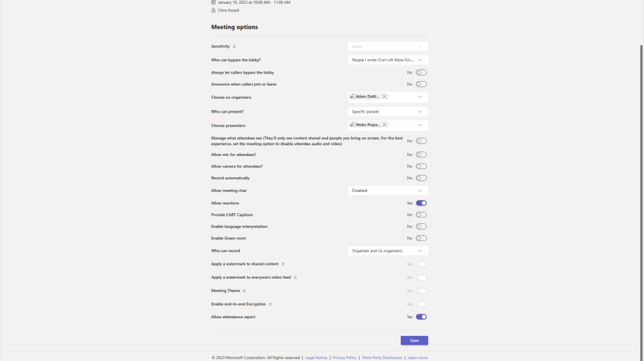
Task: Turn off the Allow reactions toggle
Action: (x=421, y=203)
